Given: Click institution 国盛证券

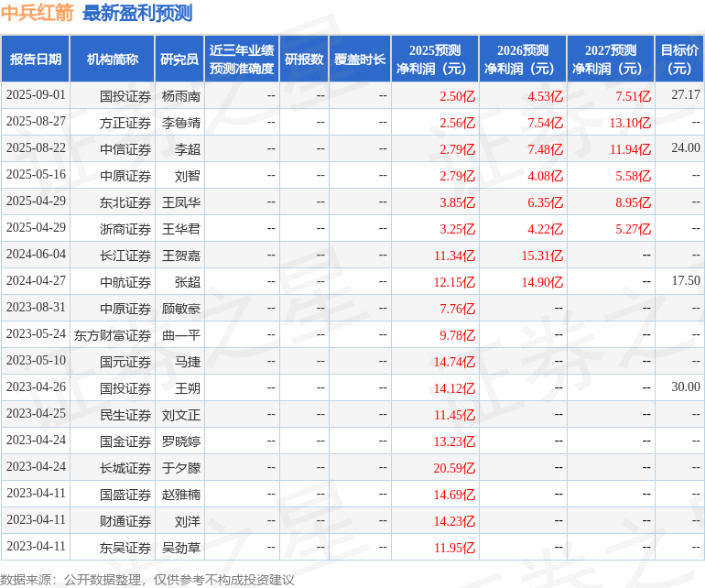Looking at the screenshot, I should tap(125, 495).
